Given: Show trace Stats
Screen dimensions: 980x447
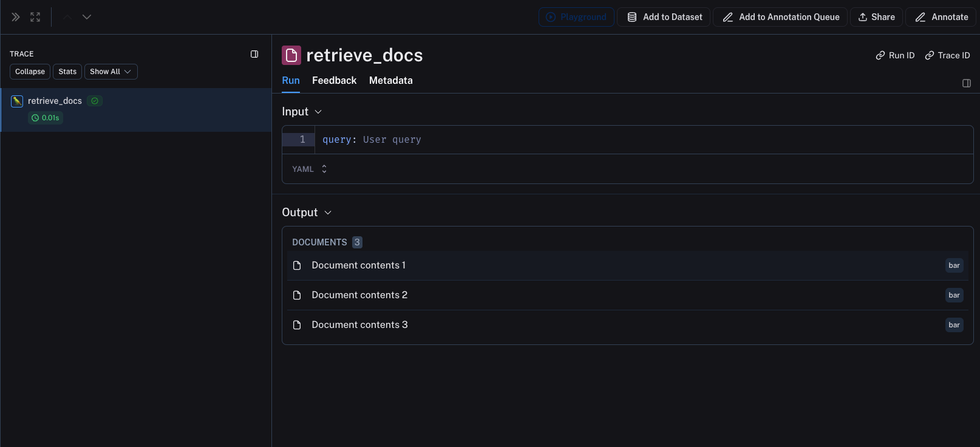Looking at the screenshot, I should click(67, 72).
